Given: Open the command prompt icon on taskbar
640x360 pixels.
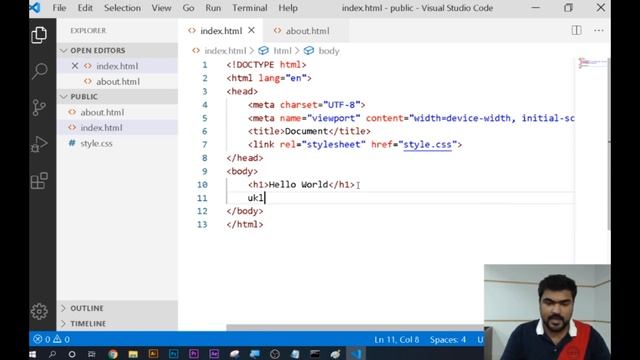Looking at the screenshot, I should pyautogui.click(x=315, y=354).
